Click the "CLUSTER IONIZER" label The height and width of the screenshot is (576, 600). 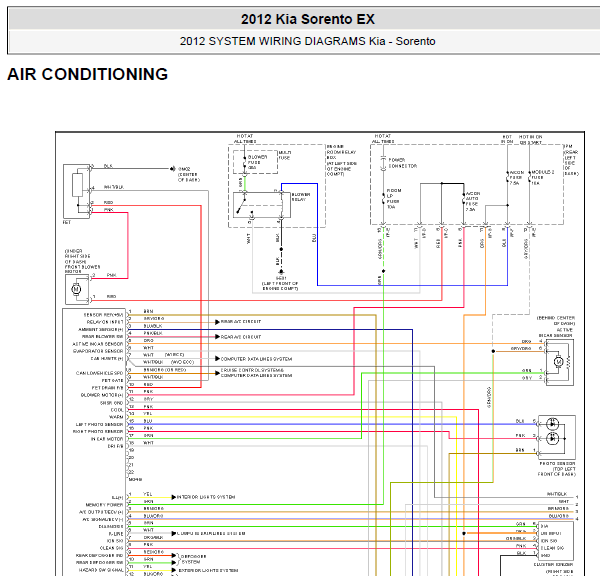tap(553, 565)
